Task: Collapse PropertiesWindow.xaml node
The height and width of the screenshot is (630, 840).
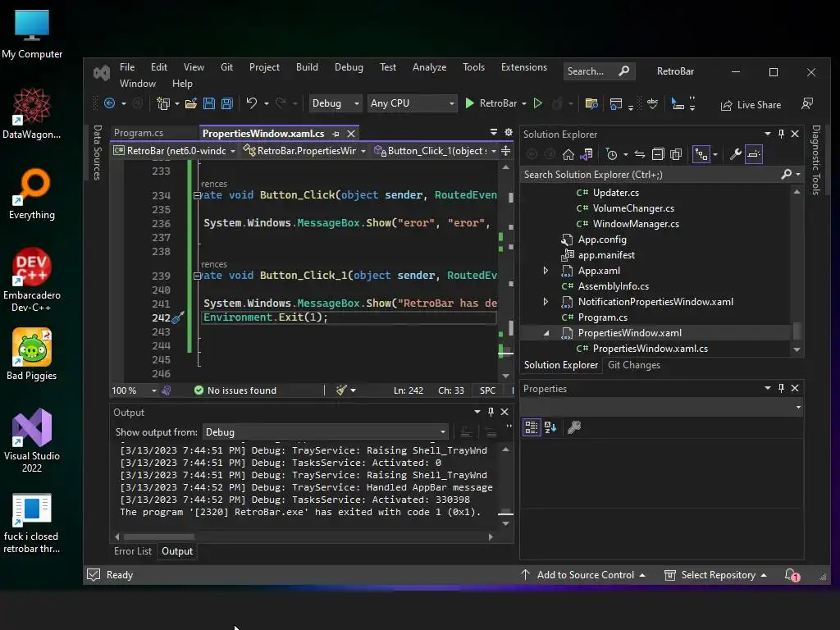Action: pyautogui.click(x=546, y=333)
